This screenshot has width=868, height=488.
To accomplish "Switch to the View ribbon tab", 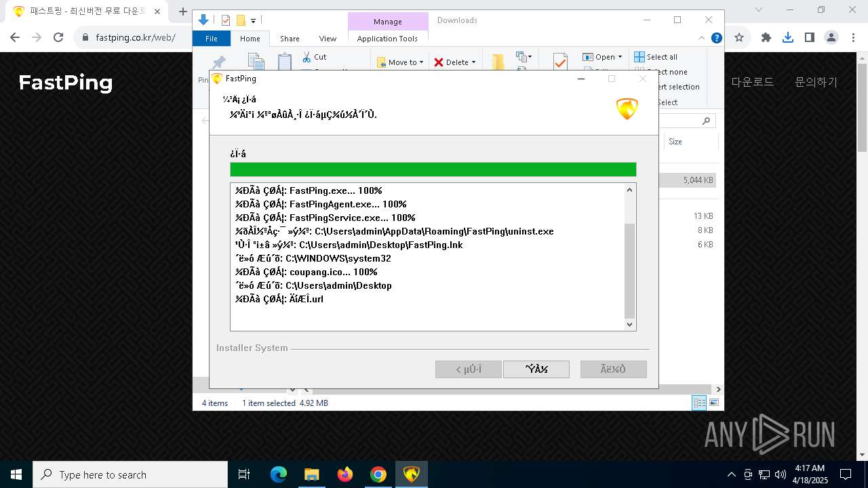I will click(x=328, y=39).
